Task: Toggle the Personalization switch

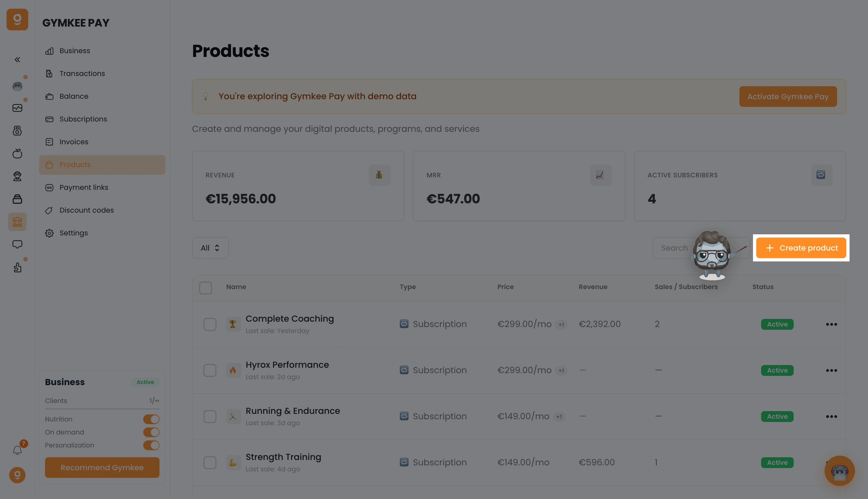Action: point(151,445)
